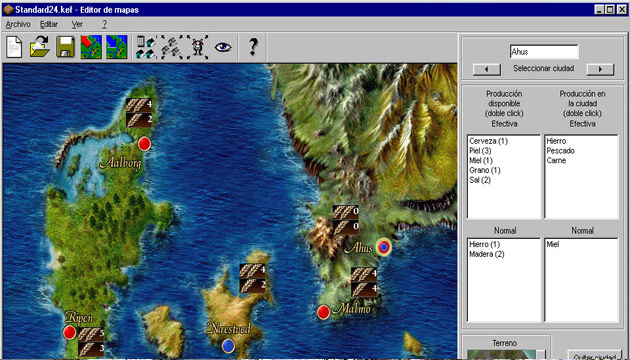Click the Aalborg city name label on the map

point(120,164)
